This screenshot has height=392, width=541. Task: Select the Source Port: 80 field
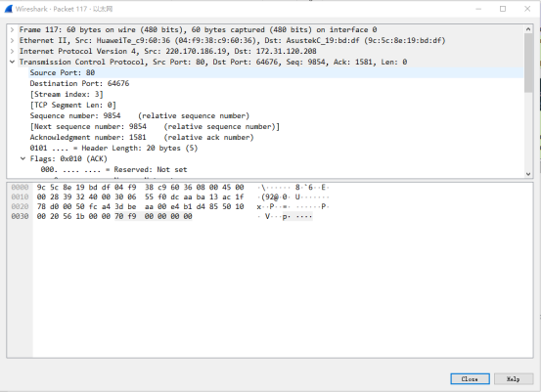pos(276,72)
